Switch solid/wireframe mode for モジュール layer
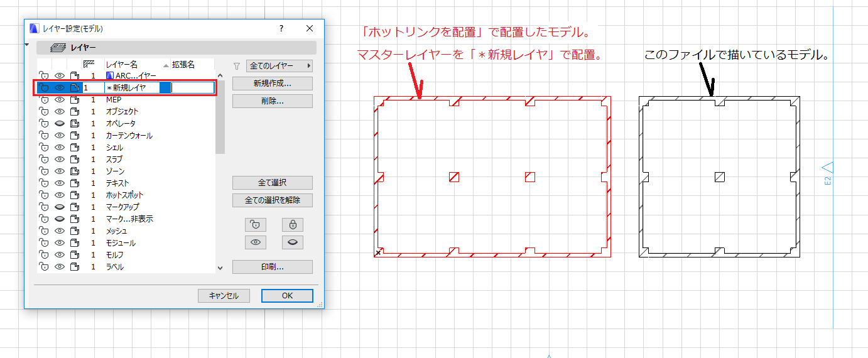Screen dimensions: 868x358 click(x=75, y=243)
